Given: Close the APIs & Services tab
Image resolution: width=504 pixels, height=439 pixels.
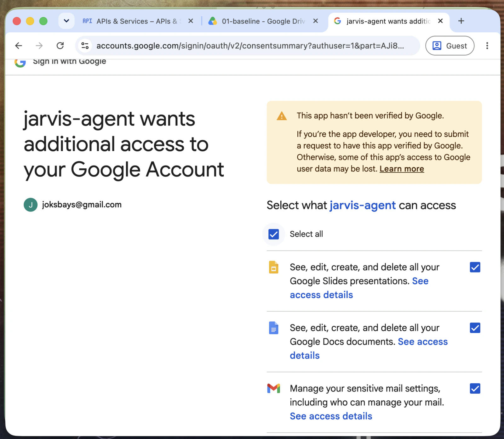Looking at the screenshot, I should (191, 21).
